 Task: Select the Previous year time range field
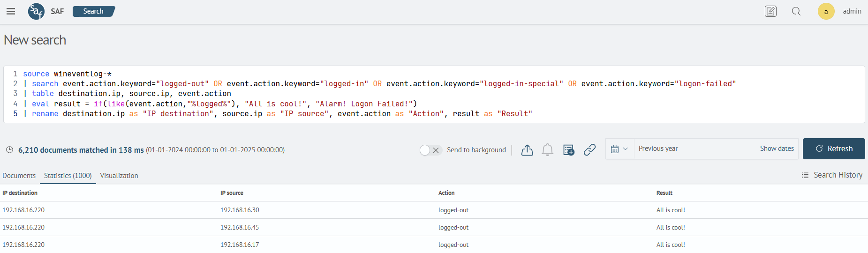(x=696, y=149)
